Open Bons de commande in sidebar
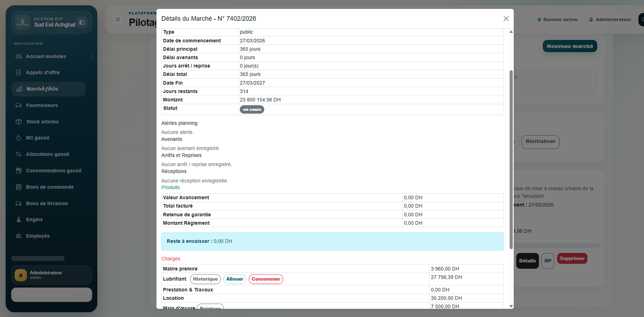Screen dimensions: 644x317 (49, 187)
